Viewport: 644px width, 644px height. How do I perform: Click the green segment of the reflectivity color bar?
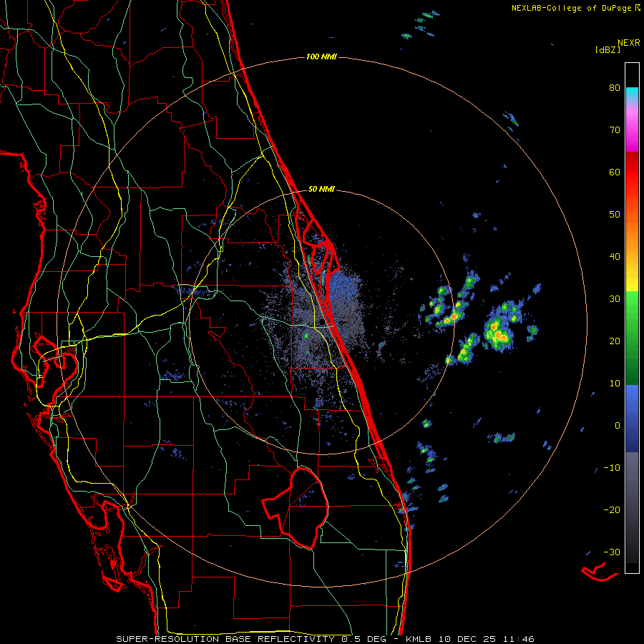(x=632, y=338)
